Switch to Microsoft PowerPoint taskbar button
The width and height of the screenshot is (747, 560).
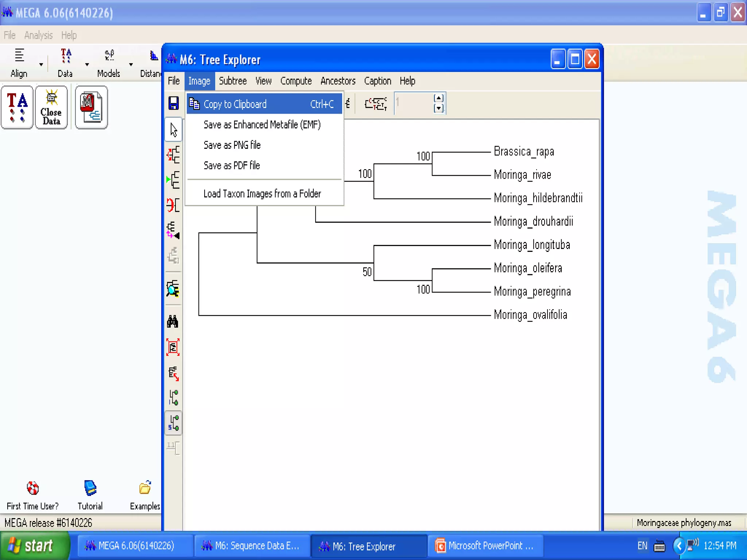coord(485,546)
